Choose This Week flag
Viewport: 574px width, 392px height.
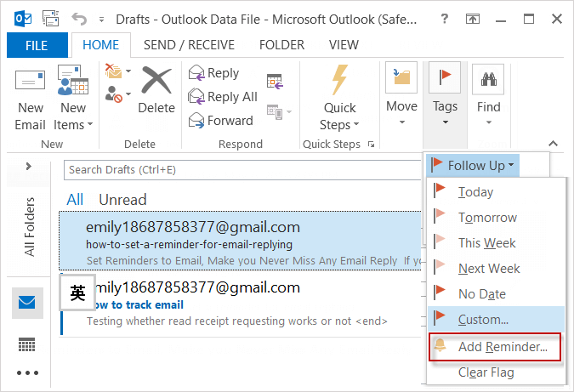(x=495, y=243)
